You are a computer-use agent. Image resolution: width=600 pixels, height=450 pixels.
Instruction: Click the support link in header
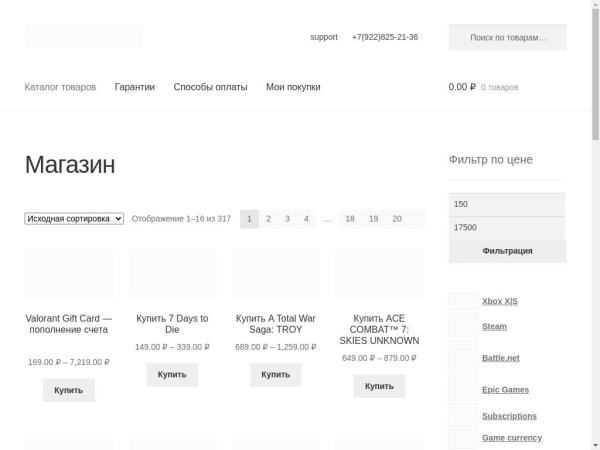click(324, 37)
